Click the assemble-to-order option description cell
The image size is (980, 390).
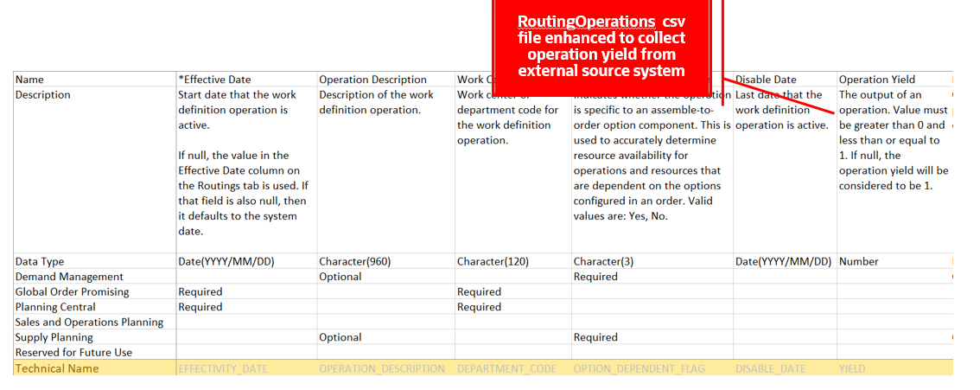652,170
